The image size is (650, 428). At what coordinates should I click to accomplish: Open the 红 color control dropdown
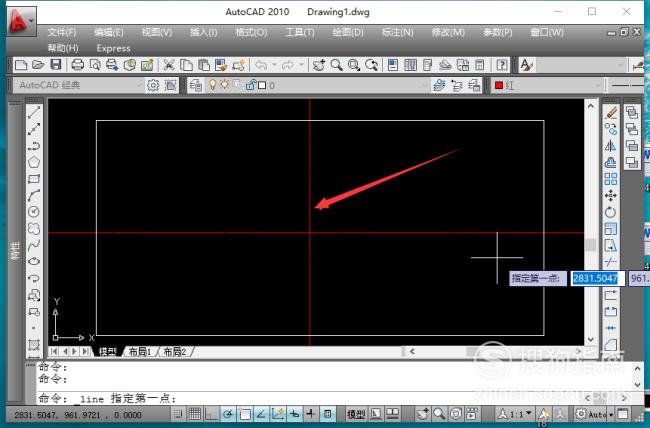click(597, 85)
